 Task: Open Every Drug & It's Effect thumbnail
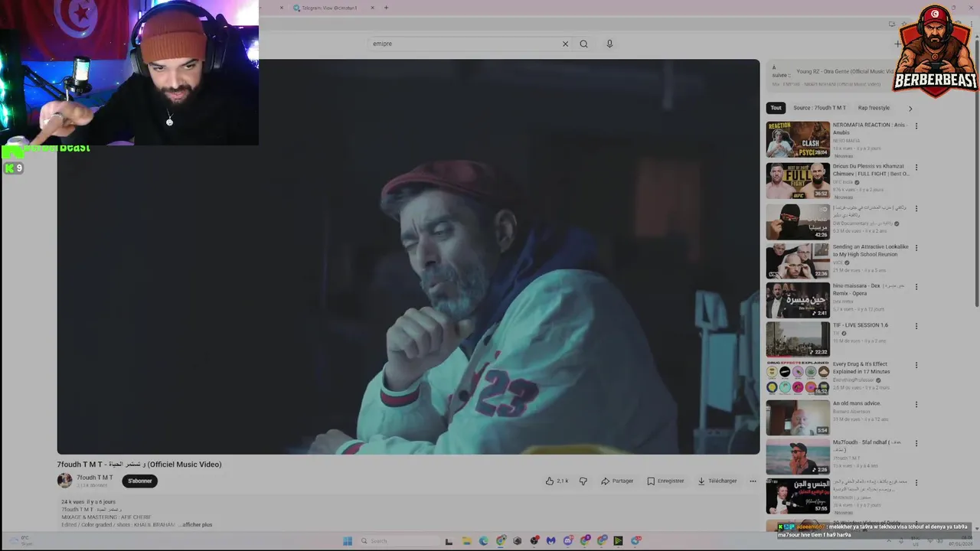798,378
